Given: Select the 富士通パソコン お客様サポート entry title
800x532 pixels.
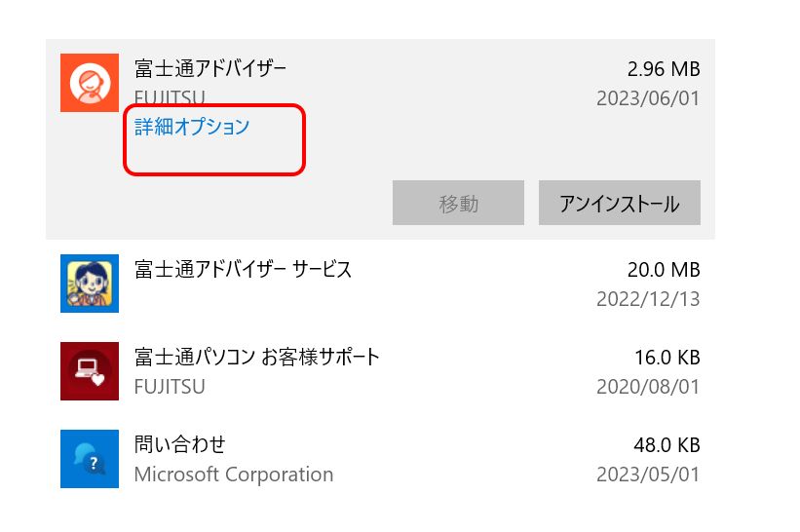Looking at the screenshot, I should tap(256, 357).
